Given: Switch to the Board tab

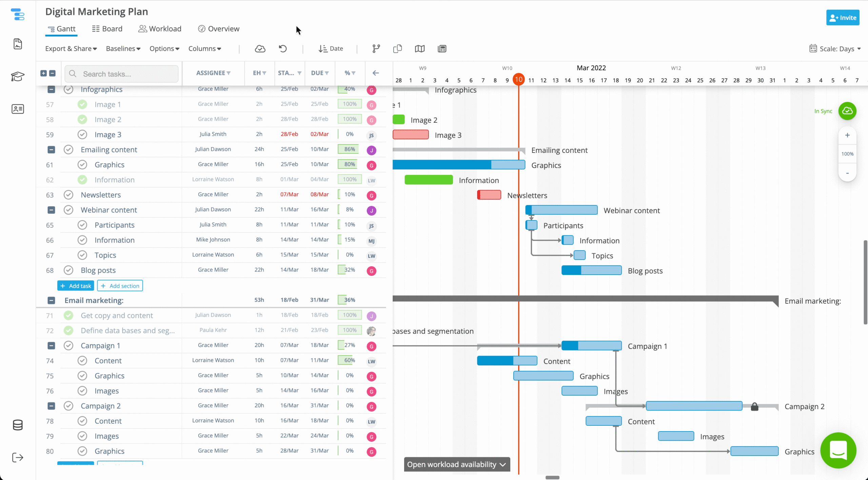Looking at the screenshot, I should point(107,28).
